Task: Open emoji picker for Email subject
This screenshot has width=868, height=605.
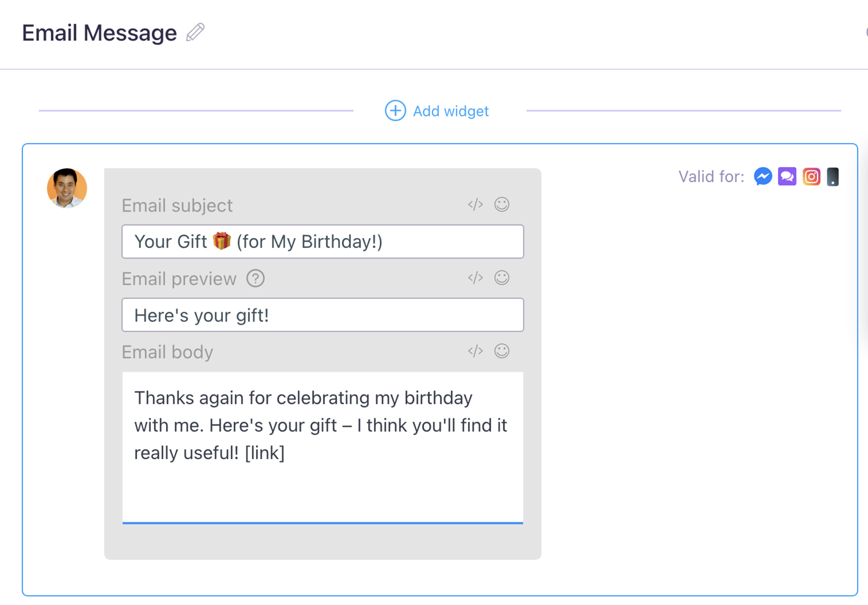Action: 502,204
